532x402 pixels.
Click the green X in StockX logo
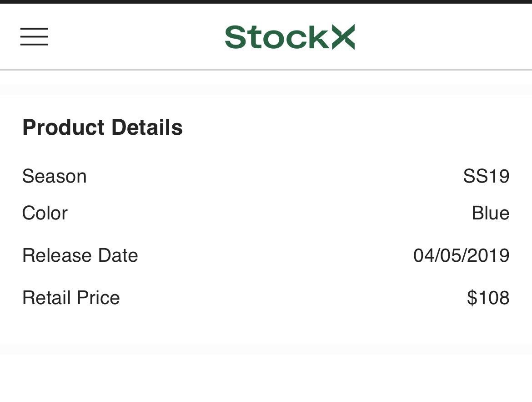tap(343, 37)
